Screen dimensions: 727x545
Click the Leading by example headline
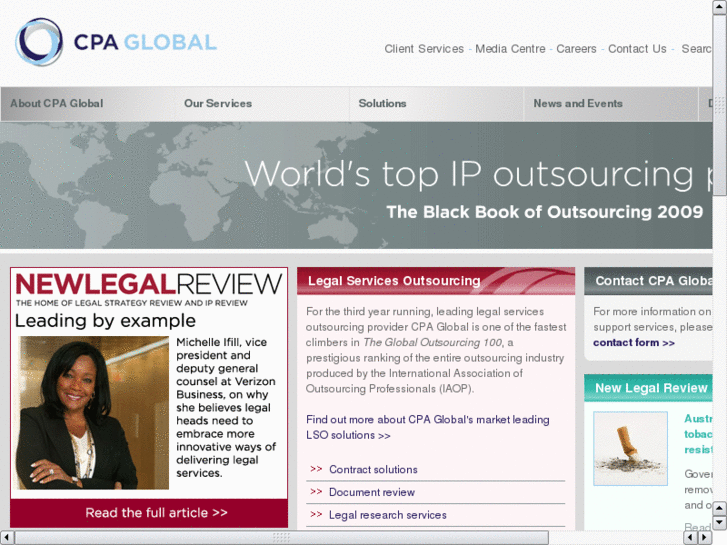(x=105, y=321)
